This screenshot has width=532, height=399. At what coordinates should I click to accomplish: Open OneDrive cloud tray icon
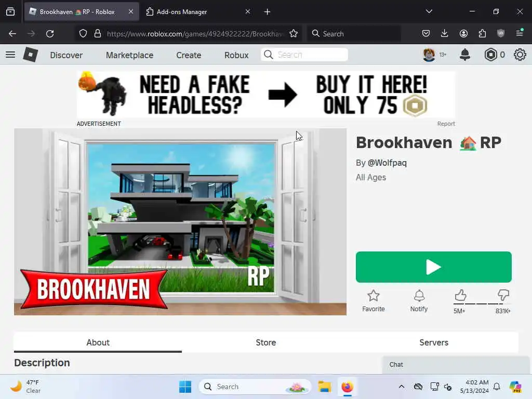point(418,387)
